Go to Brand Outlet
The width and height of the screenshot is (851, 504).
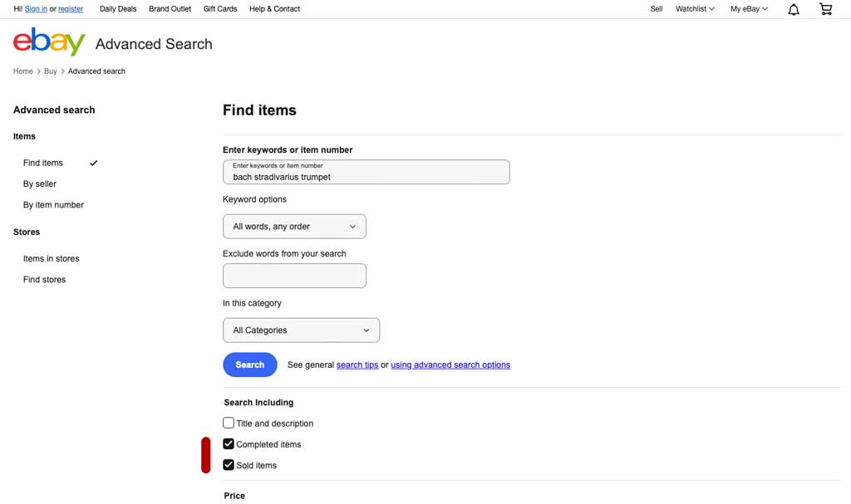[x=170, y=9]
